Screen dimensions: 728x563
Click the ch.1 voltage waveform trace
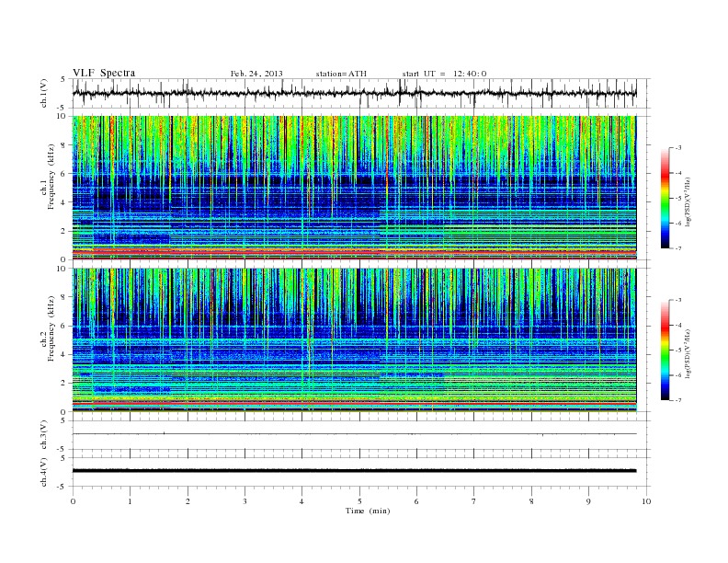[354, 93]
